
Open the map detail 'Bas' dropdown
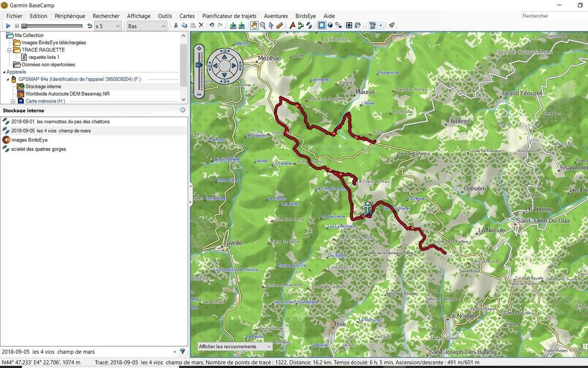pos(147,26)
